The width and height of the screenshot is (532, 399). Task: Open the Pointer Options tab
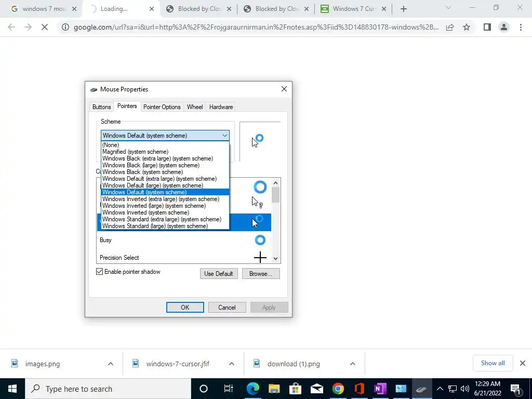pos(162,107)
